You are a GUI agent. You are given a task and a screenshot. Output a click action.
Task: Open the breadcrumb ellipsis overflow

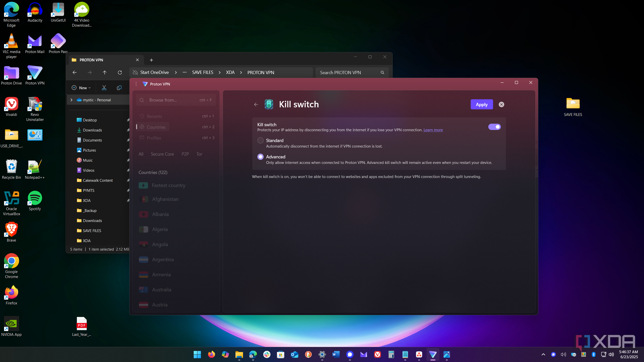point(185,72)
